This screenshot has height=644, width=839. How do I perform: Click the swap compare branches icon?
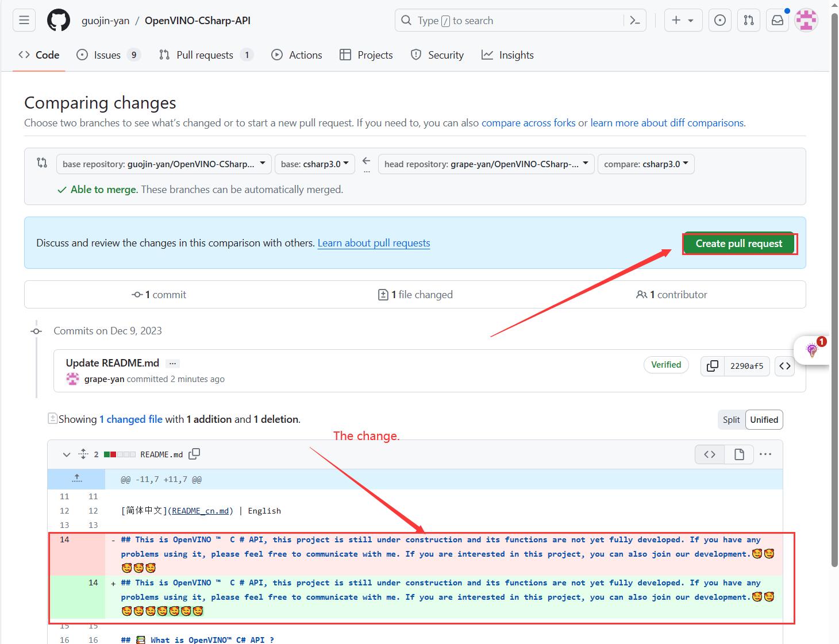(42, 163)
